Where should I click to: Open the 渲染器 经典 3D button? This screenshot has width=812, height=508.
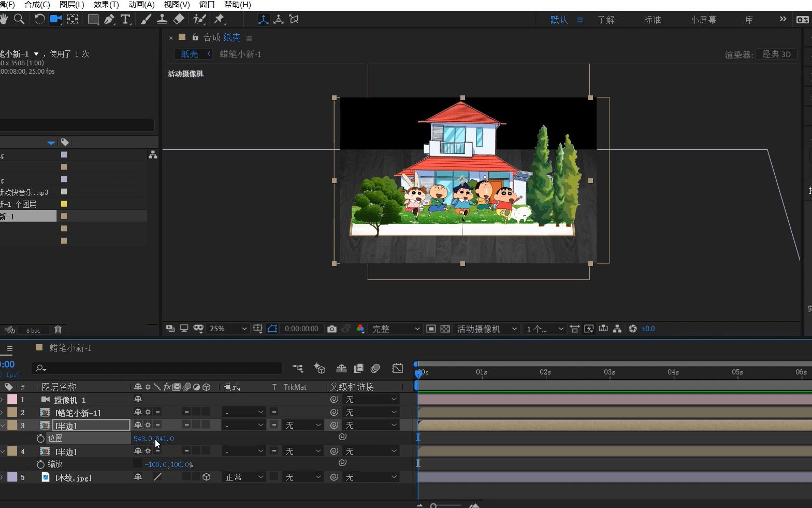pyautogui.click(x=776, y=54)
